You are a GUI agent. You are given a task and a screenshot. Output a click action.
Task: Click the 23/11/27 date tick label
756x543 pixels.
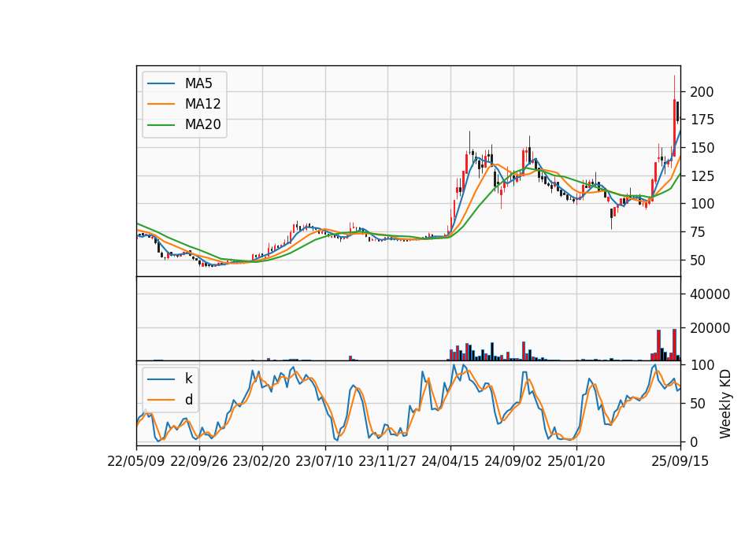coord(387,461)
